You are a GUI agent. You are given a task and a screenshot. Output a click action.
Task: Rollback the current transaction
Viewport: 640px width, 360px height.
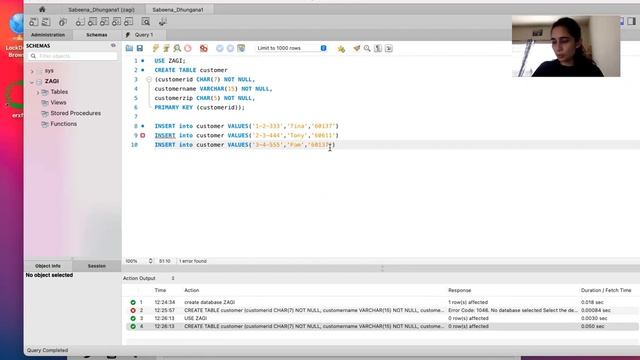pyautogui.click(x=230, y=48)
